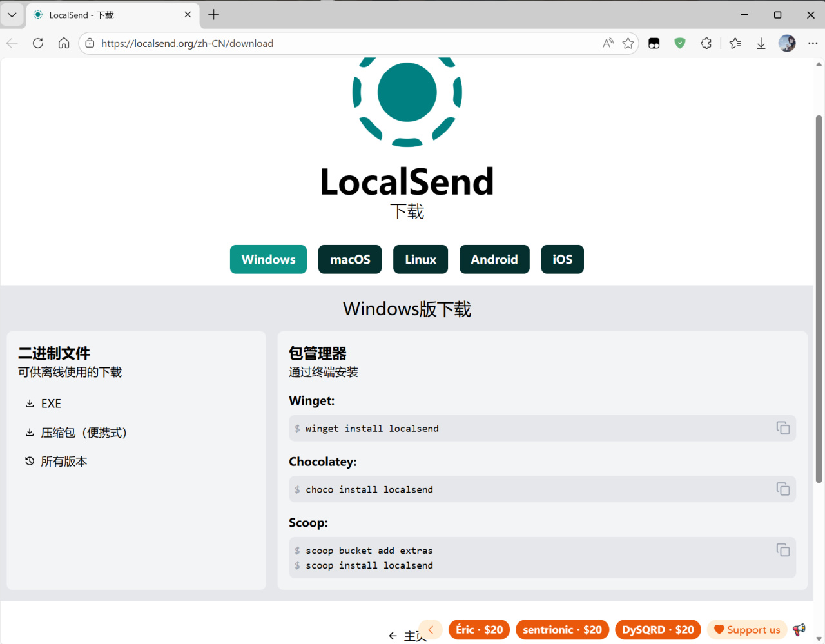Viewport: 825px width, 644px height.
Task: Open the browser home page
Action: point(64,43)
